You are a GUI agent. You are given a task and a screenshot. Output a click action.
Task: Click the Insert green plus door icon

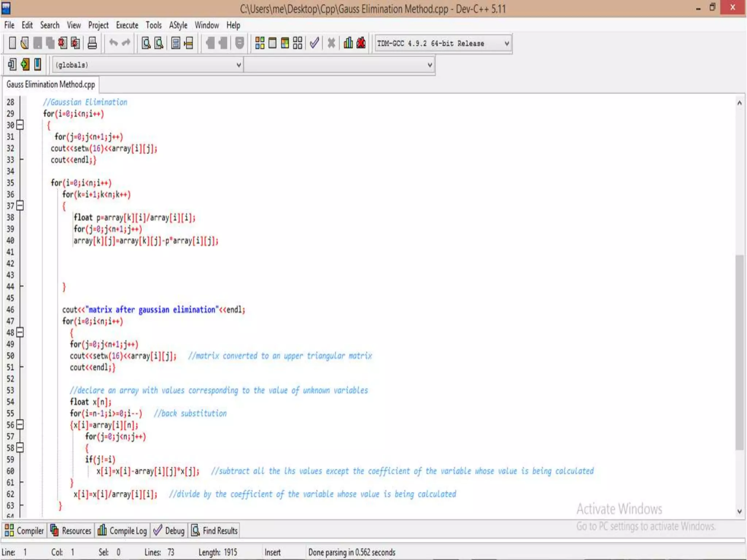25,65
